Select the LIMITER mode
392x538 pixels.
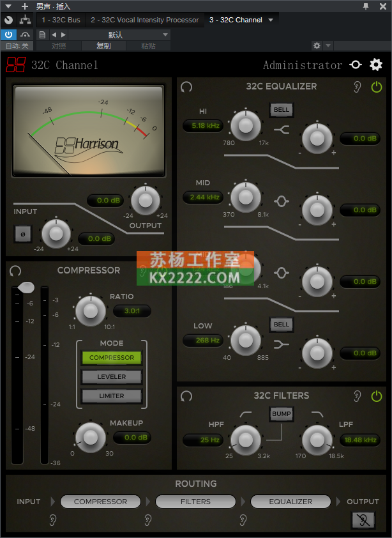[x=112, y=396]
